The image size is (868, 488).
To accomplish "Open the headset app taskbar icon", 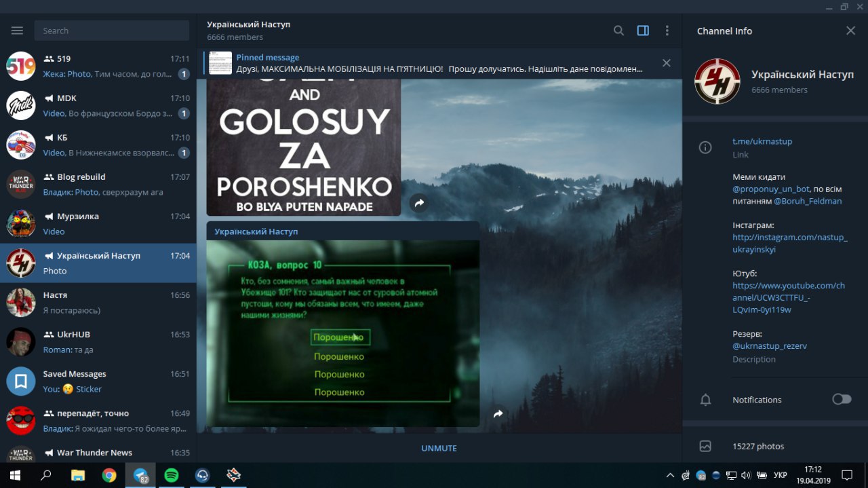I will (202, 475).
